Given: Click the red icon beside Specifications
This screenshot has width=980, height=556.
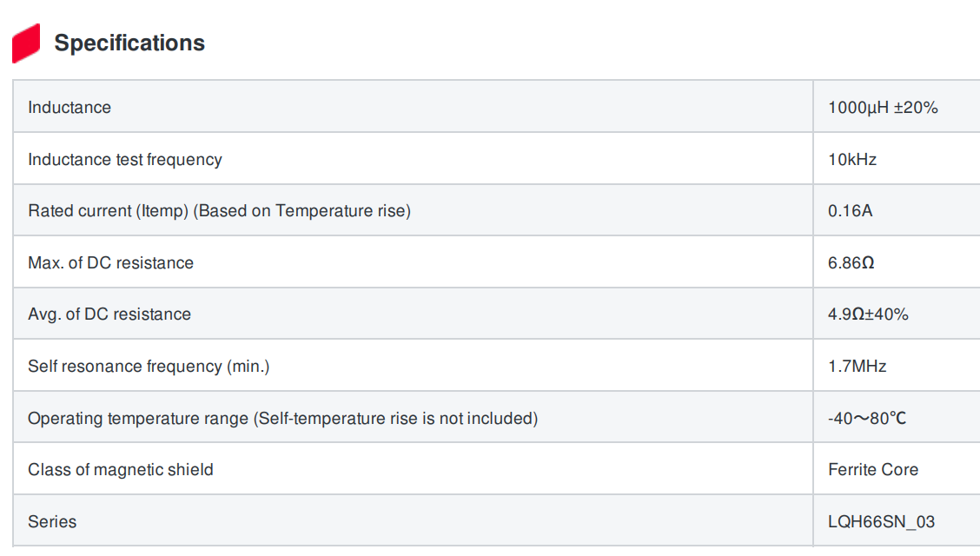Looking at the screenshot, I should [26, 43].
